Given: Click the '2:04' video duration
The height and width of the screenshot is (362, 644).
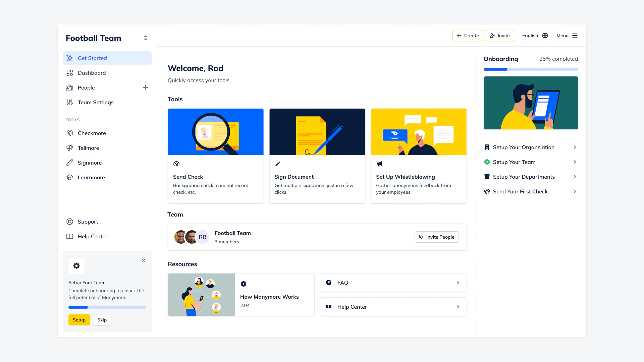Looking at the screenshot, I should click(245, 305).
